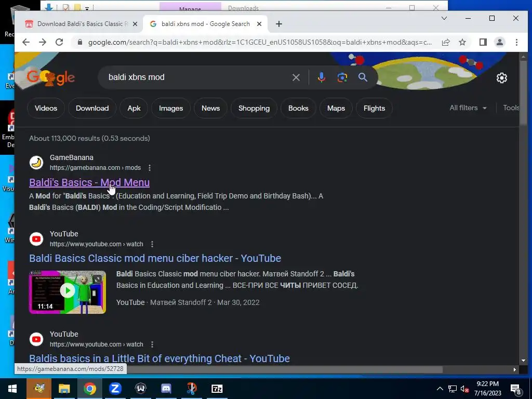The image size is (532, 399).
Task: Click the Chrome taskbar icon
Action: click(89, 389)
